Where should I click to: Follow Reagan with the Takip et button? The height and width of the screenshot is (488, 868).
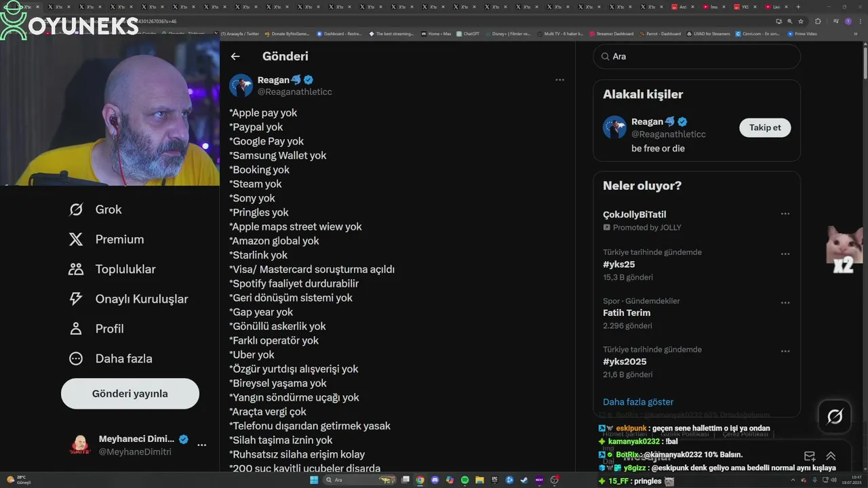pyautogui.click(x=765, y=127)
